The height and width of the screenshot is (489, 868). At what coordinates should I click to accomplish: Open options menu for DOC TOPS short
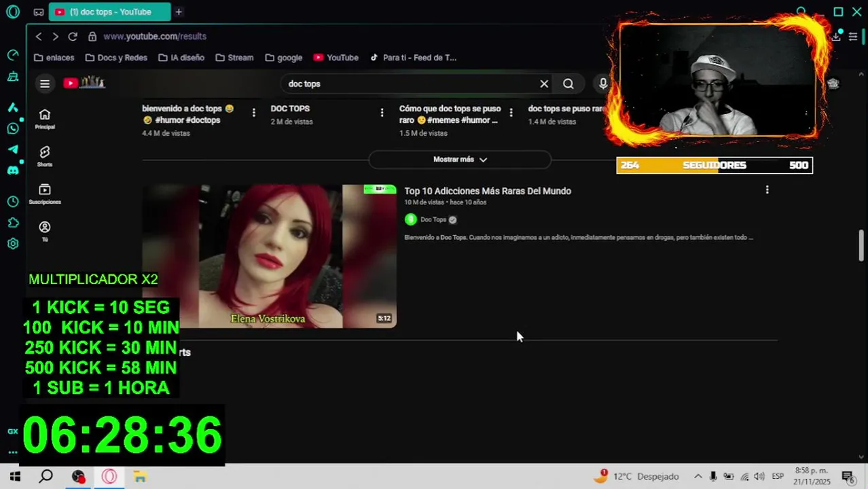tap(382, 112)
